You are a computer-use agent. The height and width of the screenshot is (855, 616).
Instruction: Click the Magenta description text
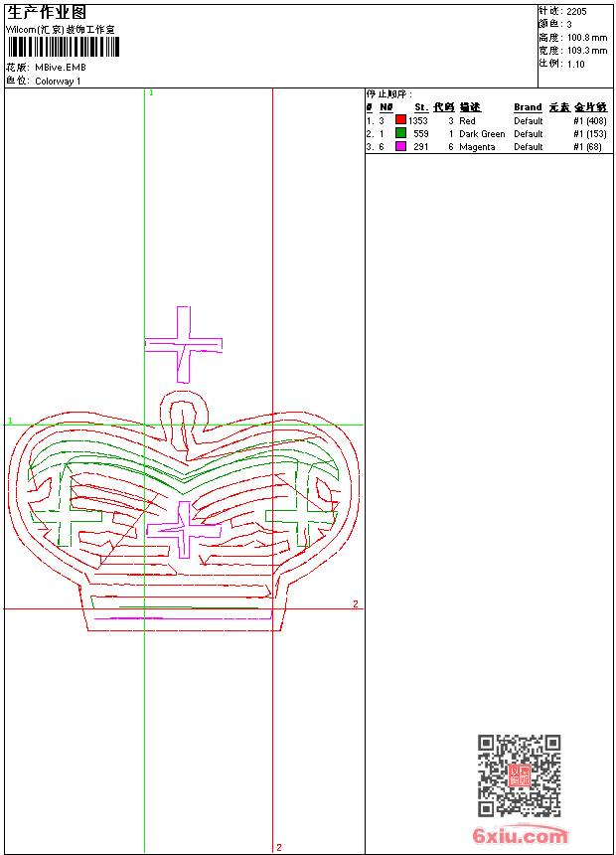click(477, 147)
